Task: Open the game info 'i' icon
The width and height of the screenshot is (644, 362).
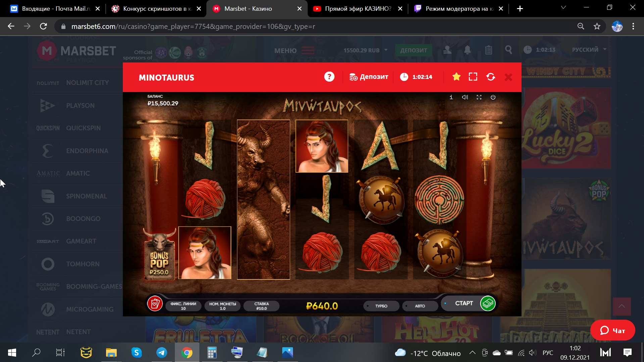Action: coord(451,97)
